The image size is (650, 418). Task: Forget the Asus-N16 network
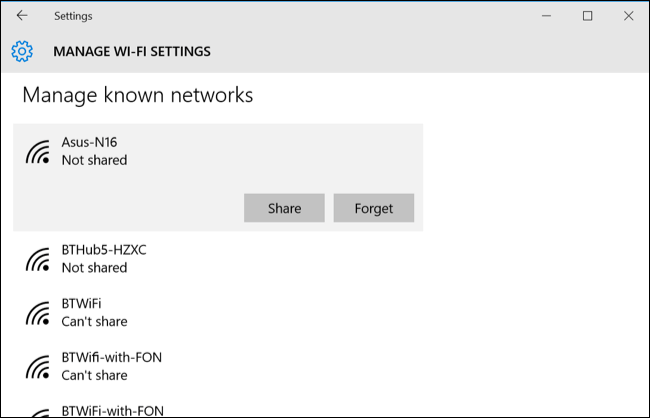point(374,208)
